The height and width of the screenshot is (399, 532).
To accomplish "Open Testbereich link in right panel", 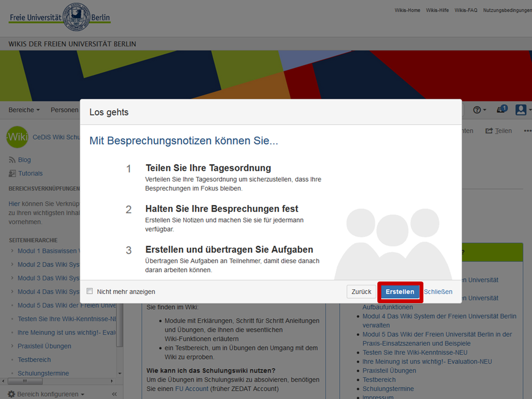I will click(x=379, y=380).
